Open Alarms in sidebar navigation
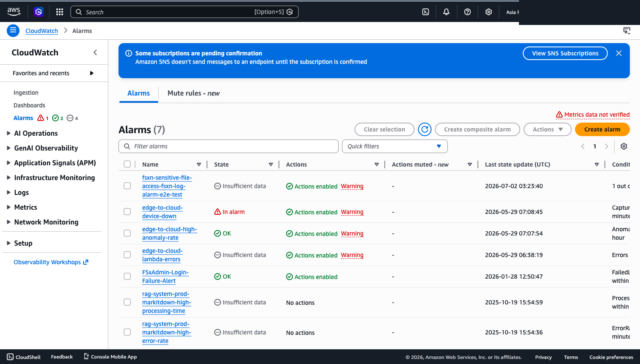 pos(23,118)
